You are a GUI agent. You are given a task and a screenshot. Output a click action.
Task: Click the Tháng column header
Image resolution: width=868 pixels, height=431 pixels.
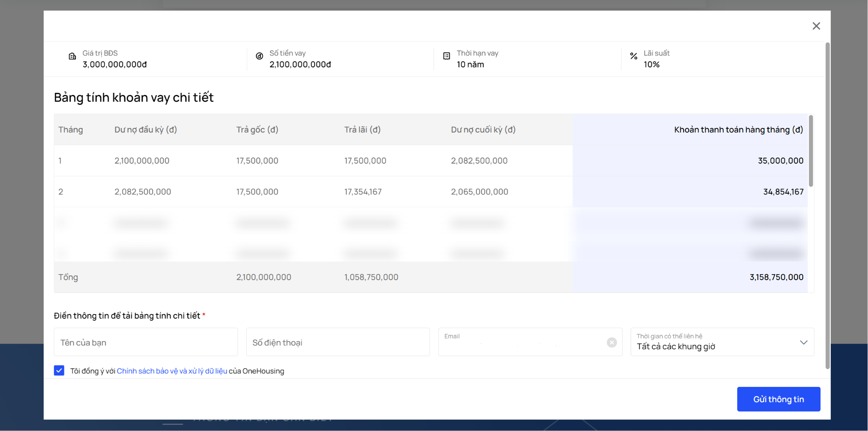[x=70, y=130]
